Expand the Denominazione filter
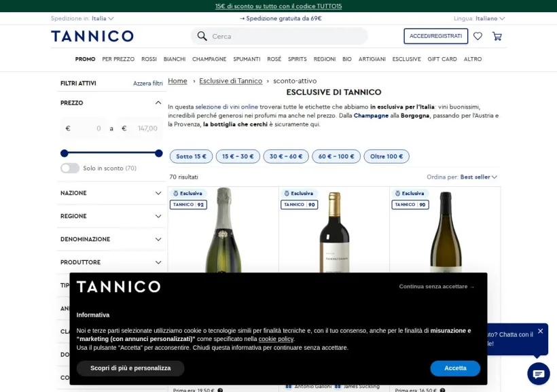The image size is (557, 392). coord(111,239)
